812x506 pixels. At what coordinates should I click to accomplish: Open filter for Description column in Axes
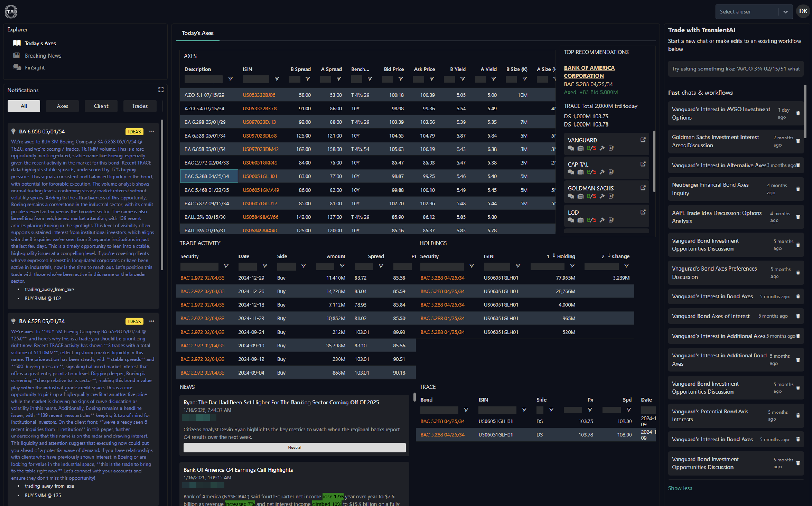[x=230, y=79]
